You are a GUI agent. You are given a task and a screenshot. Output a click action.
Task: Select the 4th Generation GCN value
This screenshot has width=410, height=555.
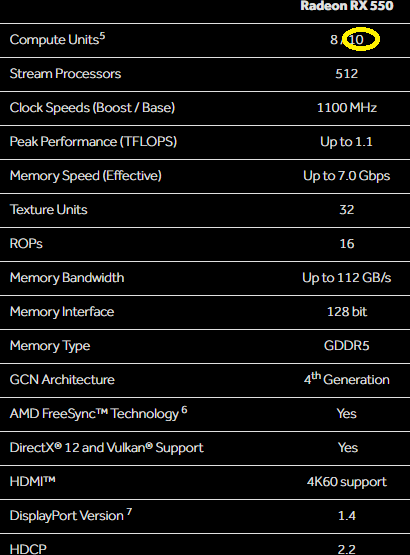(x=347, y=379)
